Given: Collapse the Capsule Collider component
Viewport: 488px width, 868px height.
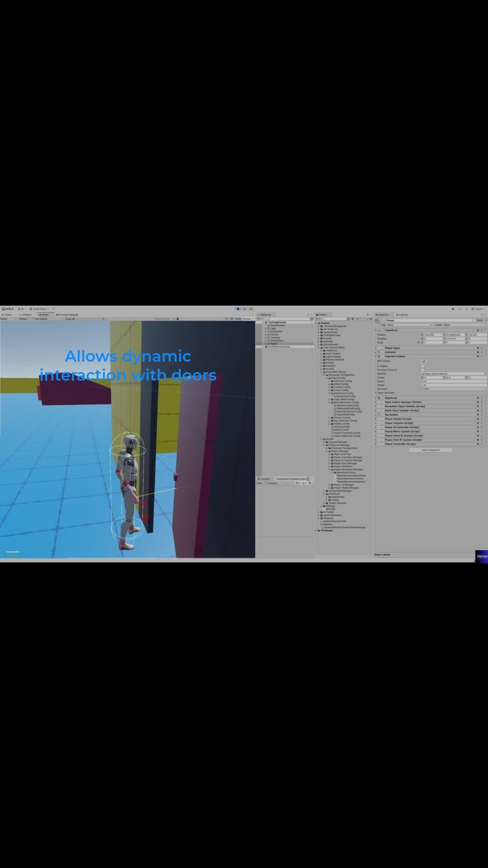Looking at the screenshot, I should pyautogui.click(x=376, y=356).
